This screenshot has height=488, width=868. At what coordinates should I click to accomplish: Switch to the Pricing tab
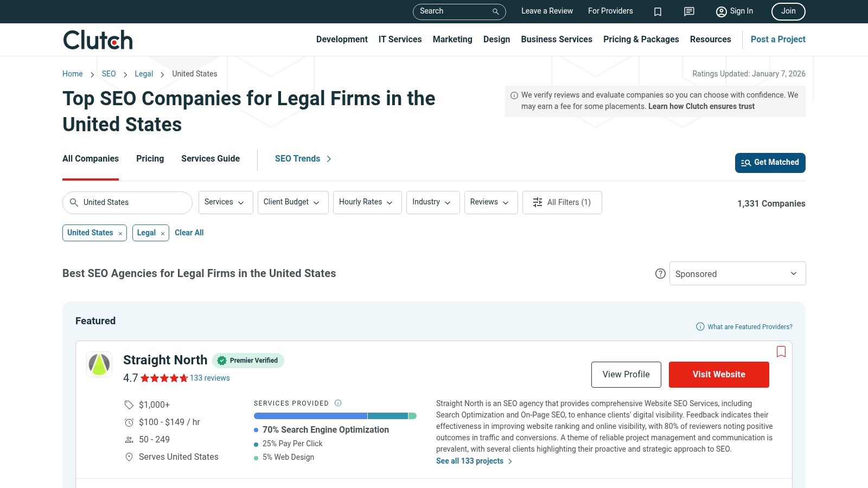150,159
